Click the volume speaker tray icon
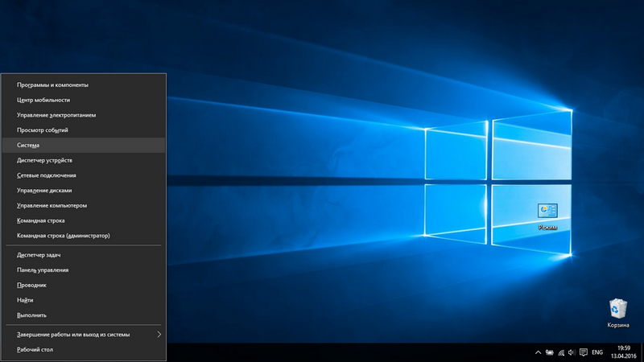 572,352
